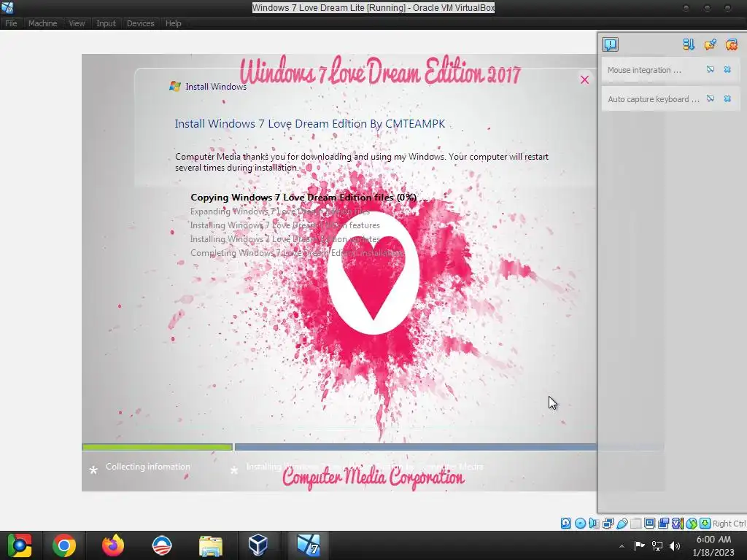
Task: Click the network adapters status icon
Action: 608,524
